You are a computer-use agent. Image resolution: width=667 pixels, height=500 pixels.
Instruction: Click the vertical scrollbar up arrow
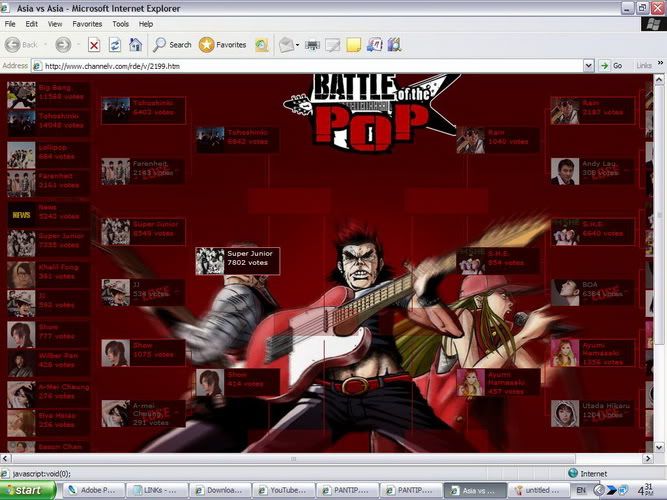(x=658, y=80)
